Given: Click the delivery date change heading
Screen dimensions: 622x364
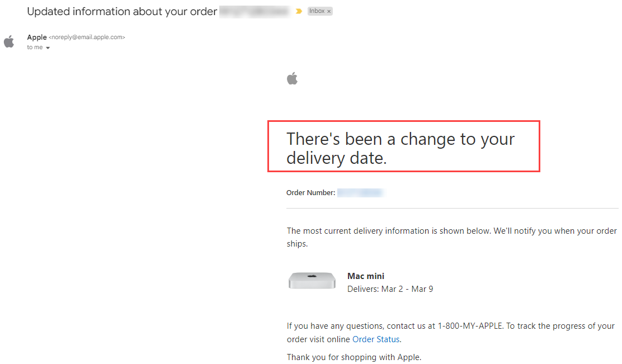Looking at the screenshot, I should pos(400,148).
